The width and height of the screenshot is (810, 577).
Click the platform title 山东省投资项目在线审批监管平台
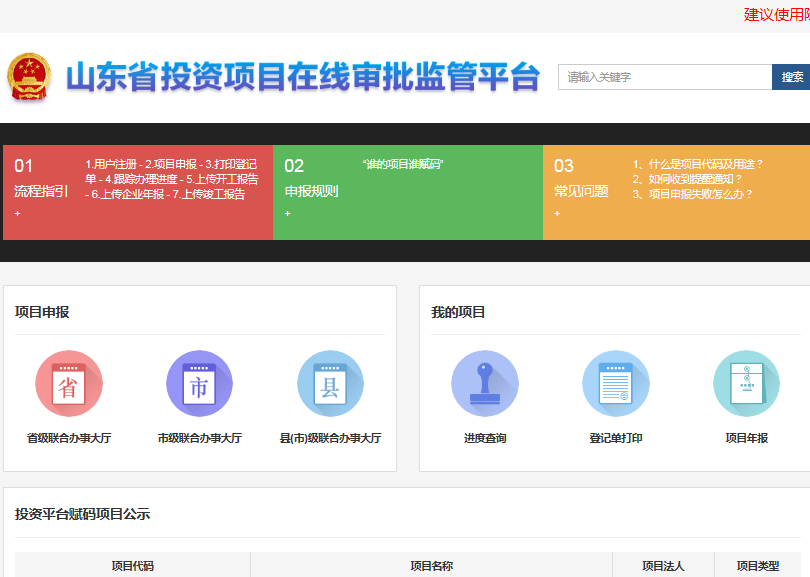(x=303, y=77)
